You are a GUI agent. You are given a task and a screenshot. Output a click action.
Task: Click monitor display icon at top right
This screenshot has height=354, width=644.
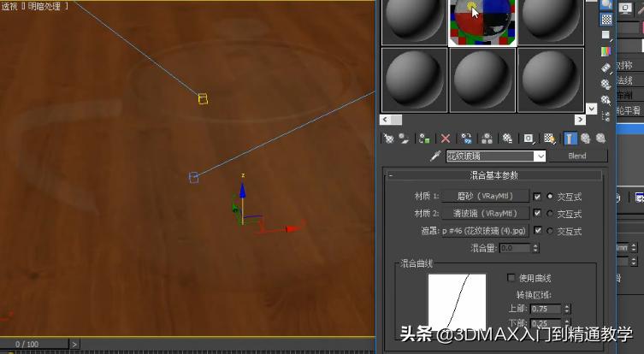pos(625,9)
